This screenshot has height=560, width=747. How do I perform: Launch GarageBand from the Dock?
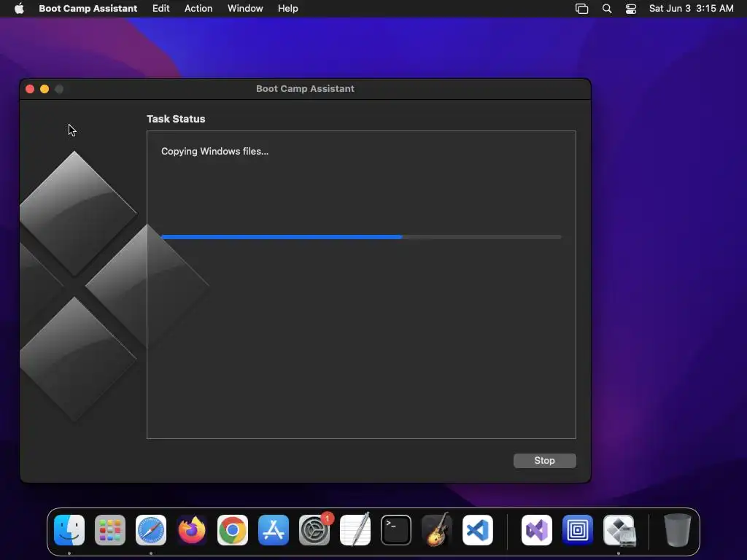[437, 530]
